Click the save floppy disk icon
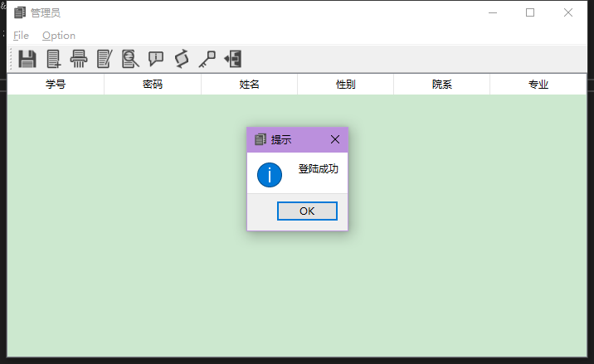The image size is (594, 364). pos(27,59)
